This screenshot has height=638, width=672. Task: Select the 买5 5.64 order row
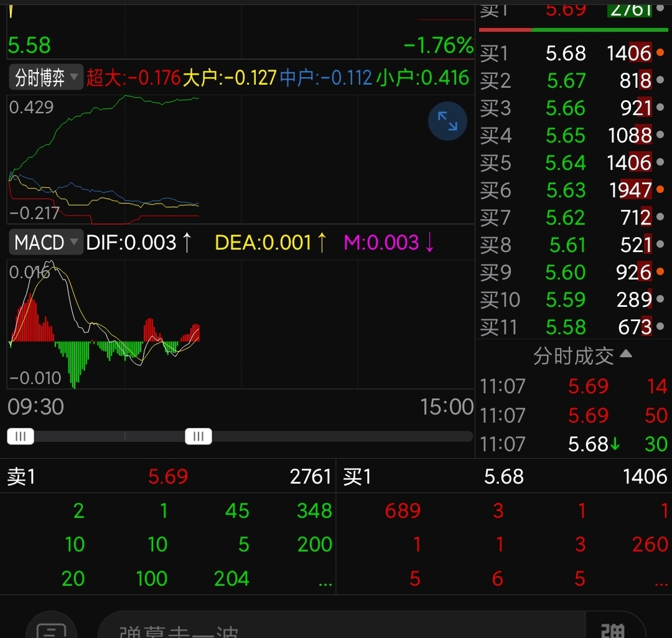(573, 162)
